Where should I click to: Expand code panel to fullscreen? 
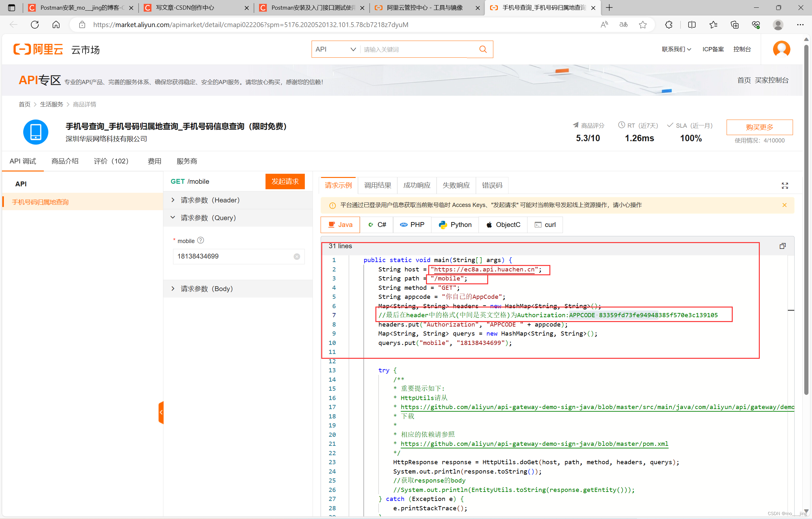click(x=784, y=186)
